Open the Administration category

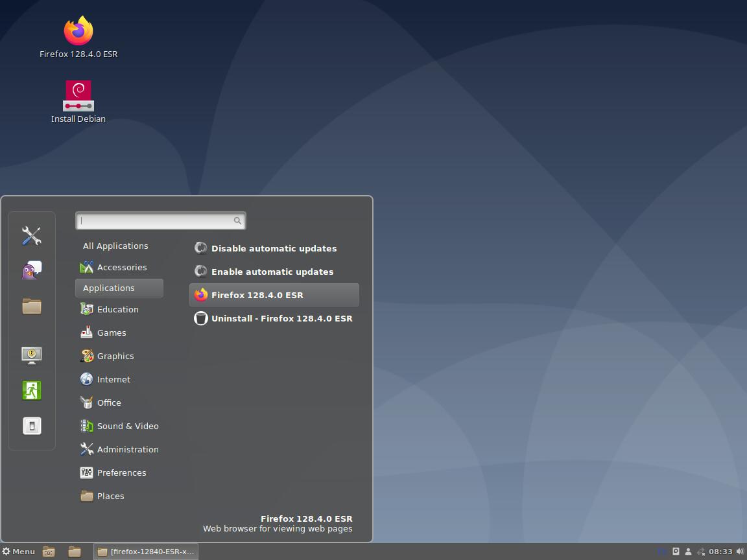pyautogui.click(x=119, y=449)
